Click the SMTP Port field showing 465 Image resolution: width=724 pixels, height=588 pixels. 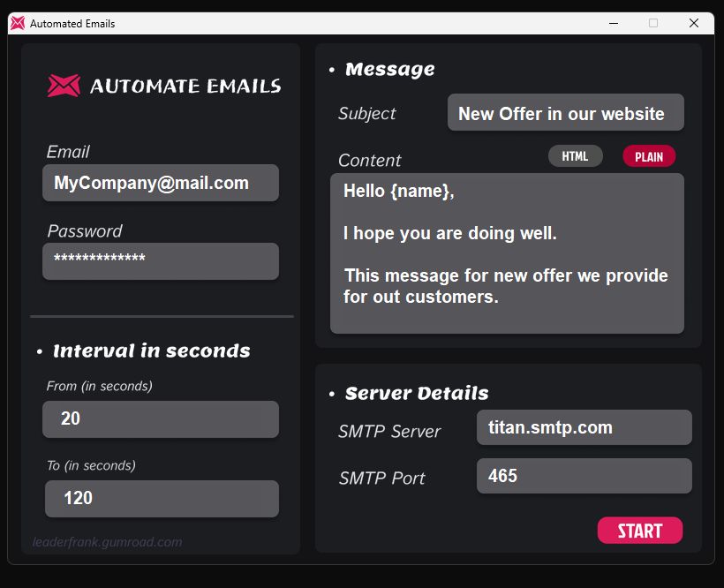584,476
